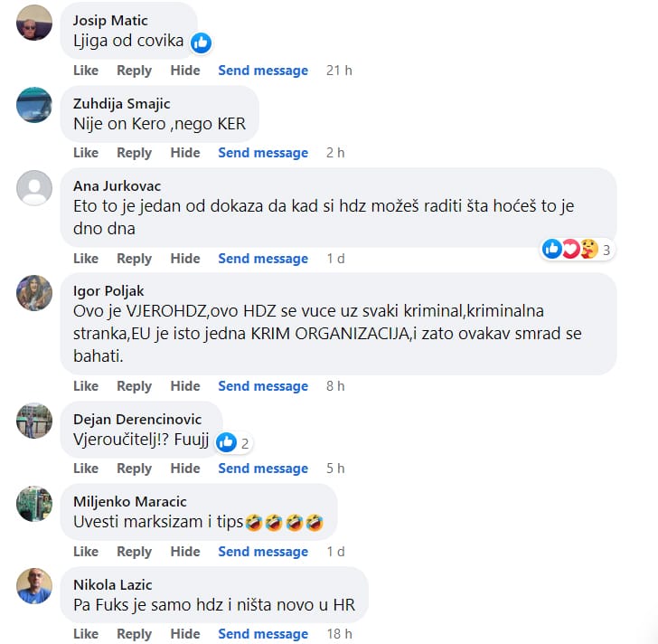
Task: Like Zuhdija Smajic's comment
Action: tap(86, 153)
